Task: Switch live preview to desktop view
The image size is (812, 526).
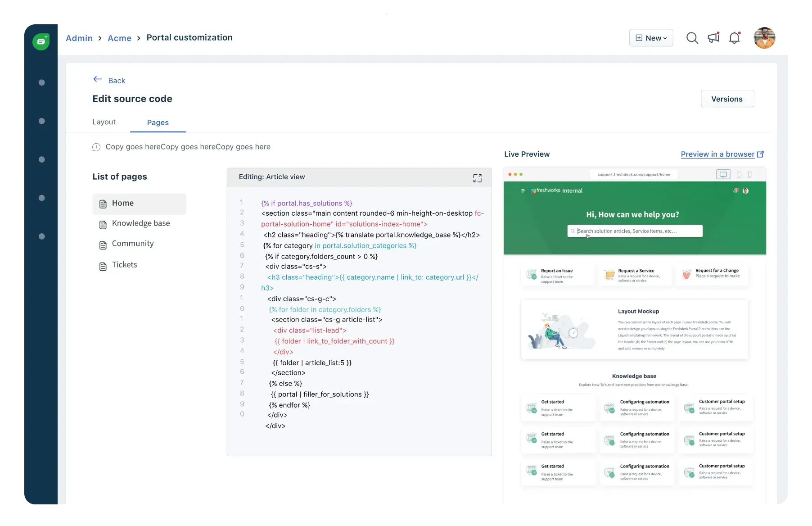Action: point(723,175)
